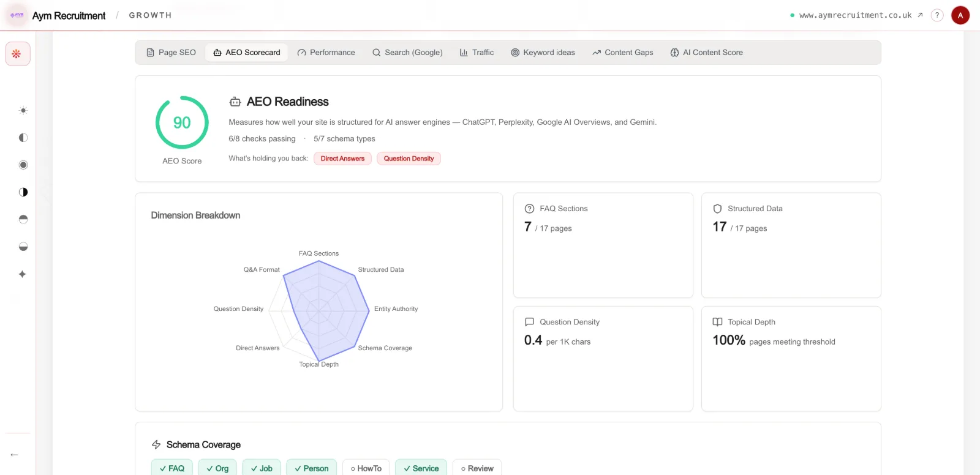Click the Aym Recruitment workspace name
980x475 pixels.
click(x=69, y=16)
